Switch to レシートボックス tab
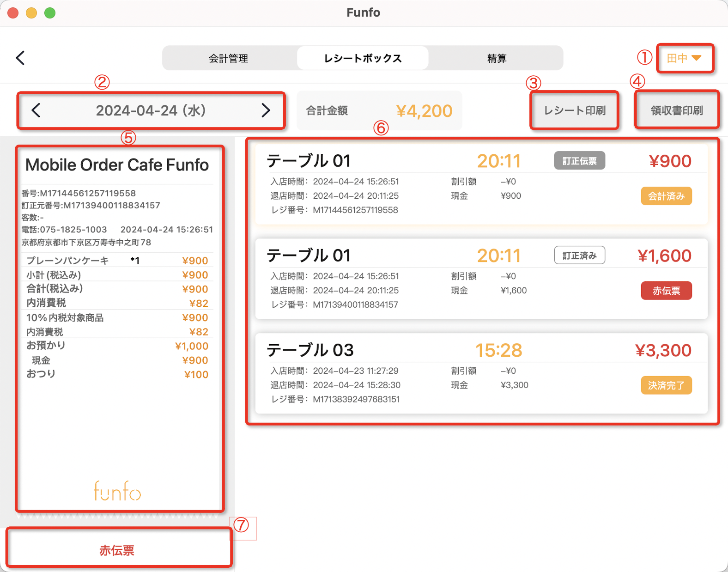Image resolution: width=728 pixels, height=572 pixels. tap(363, 58)
